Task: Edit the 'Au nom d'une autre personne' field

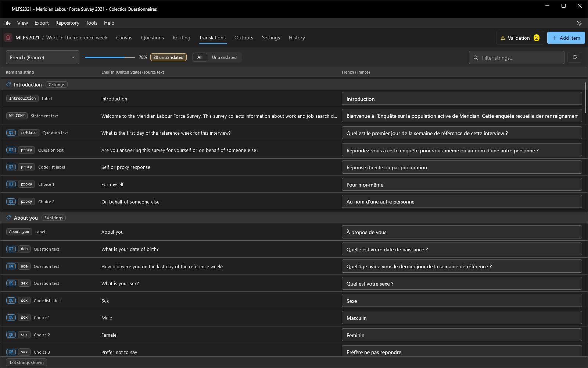Action: [462, 201]
